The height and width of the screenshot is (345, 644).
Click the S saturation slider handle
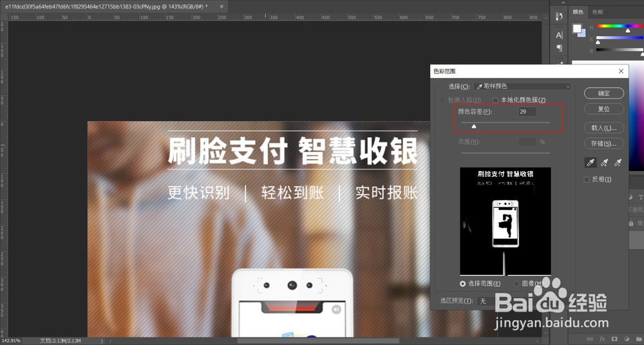click(x=598, y=42)
